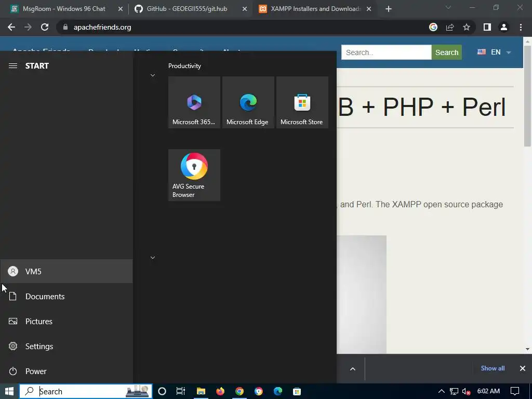
Task: Show hidden system tray icons
Action: [442, 391]
